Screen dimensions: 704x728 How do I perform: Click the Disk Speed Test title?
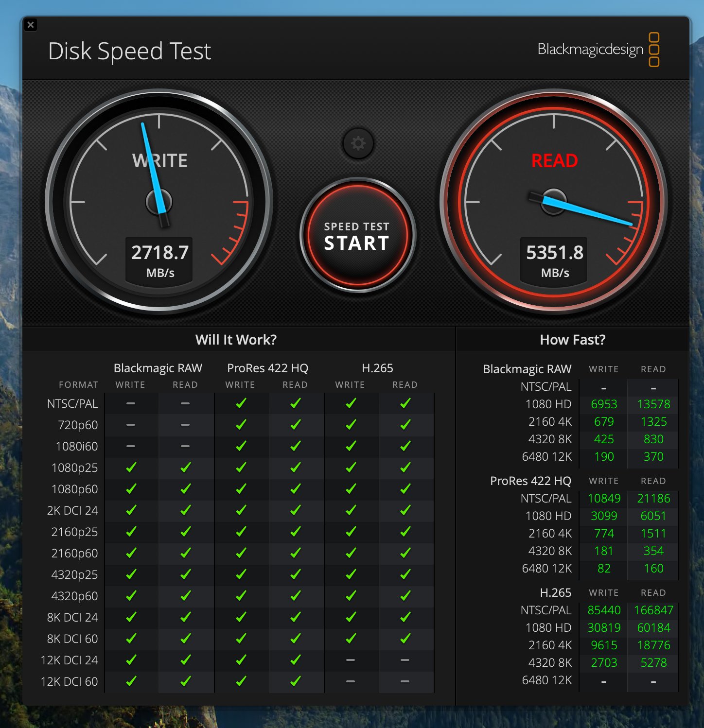(130, 51)
